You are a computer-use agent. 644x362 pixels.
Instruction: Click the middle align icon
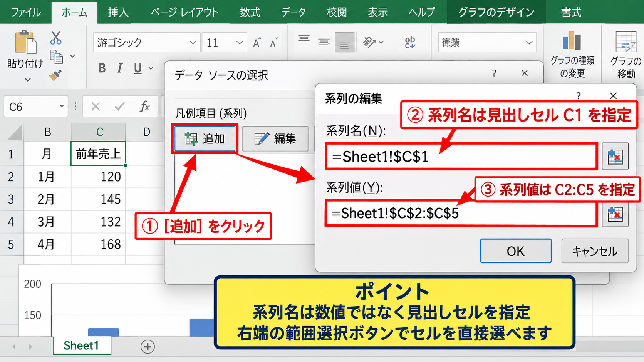pos(324,42)
